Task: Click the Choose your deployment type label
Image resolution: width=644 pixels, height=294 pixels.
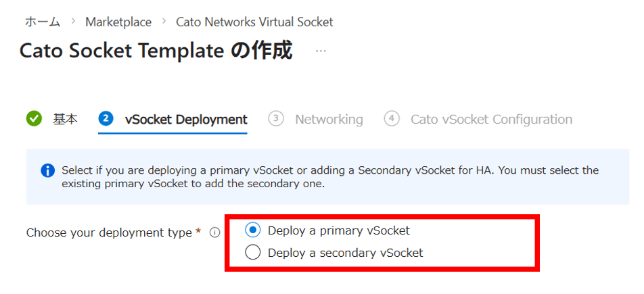Action: click(108, 232)
